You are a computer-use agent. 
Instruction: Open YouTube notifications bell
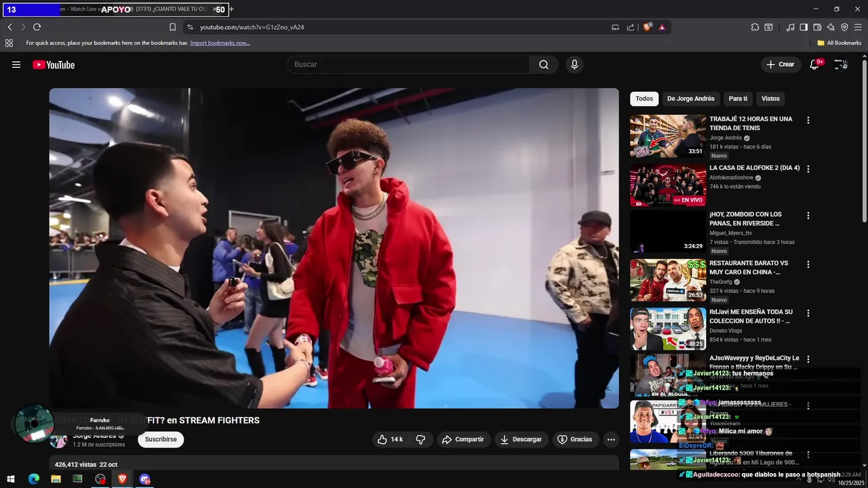tap(814, 64)
